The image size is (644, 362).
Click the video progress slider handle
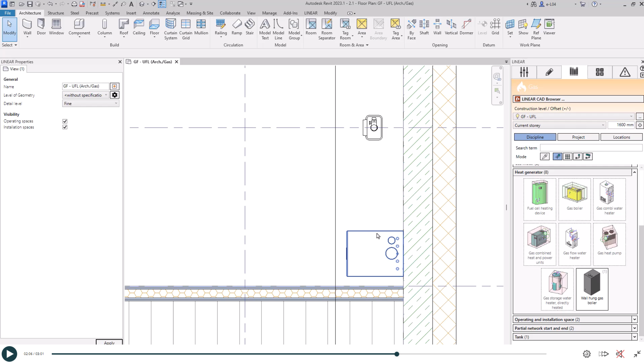tap(397, 354)
